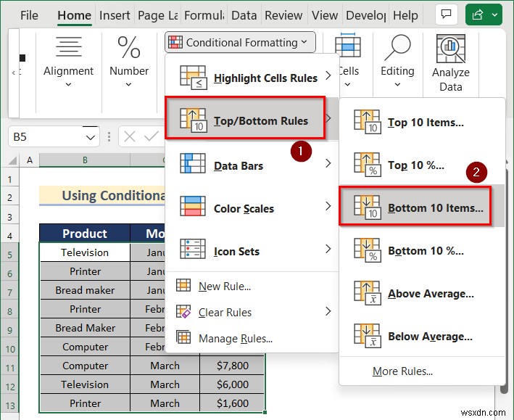Viewport: 514px width, 420px height.
Task: Click the Select All corner triangle
Action: click(12, 160)
